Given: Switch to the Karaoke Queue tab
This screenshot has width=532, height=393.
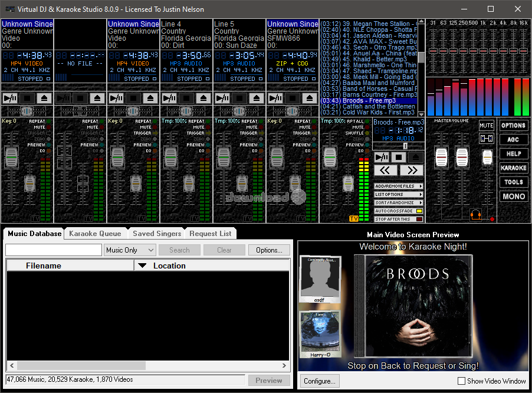Looking at the screenshot, I should [x=95, y=233].
